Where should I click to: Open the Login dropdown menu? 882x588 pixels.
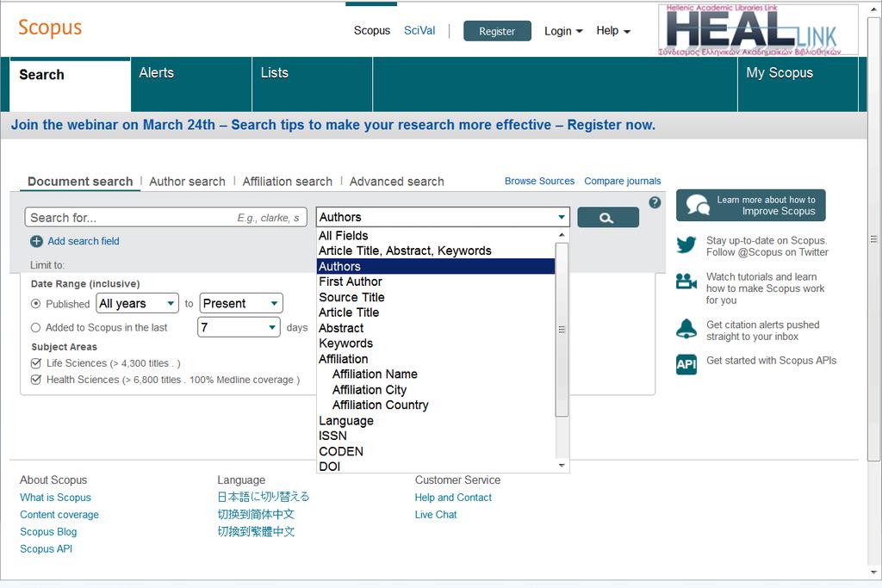click(x=563, y=31)
